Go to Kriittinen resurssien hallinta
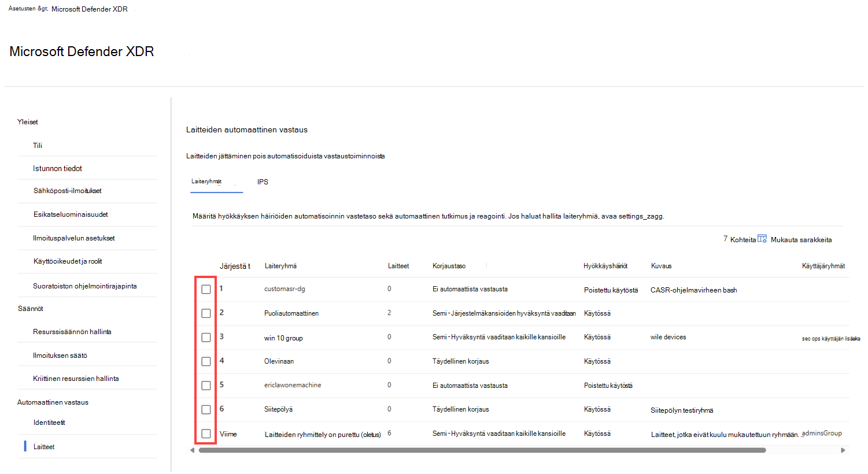Screen dimensions: 868x474 [76, 379]
